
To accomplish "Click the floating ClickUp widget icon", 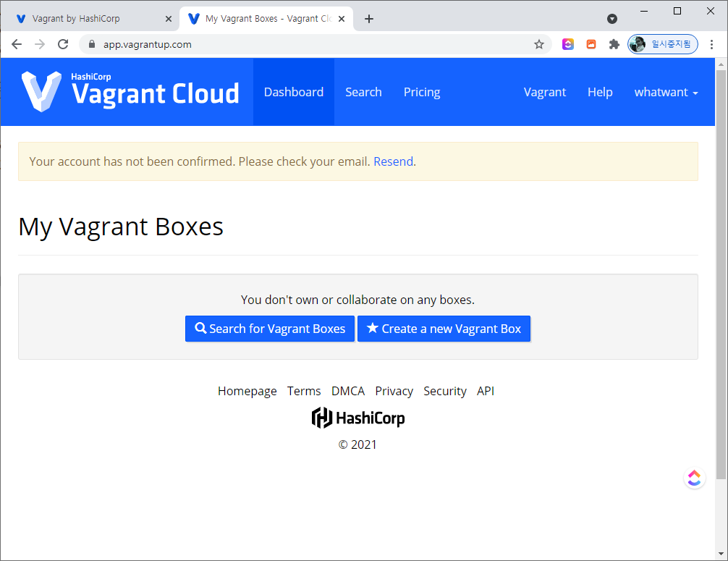I will 694,478.
